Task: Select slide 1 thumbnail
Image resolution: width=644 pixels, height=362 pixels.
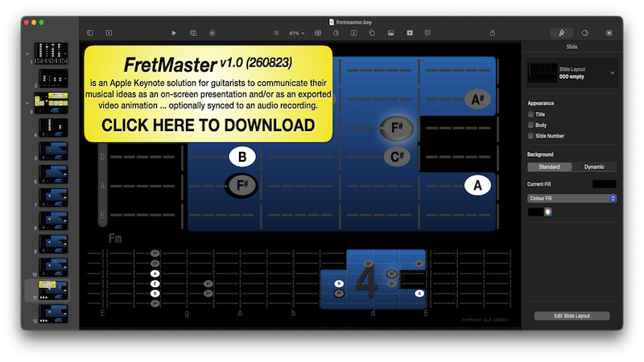Action: (52, 53)
